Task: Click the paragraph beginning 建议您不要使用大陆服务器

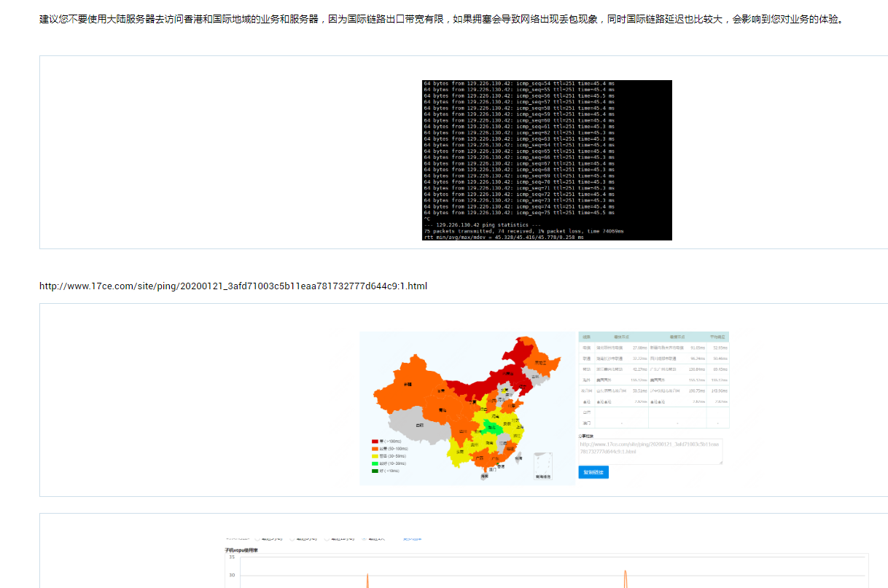Action: click(443, 19)
